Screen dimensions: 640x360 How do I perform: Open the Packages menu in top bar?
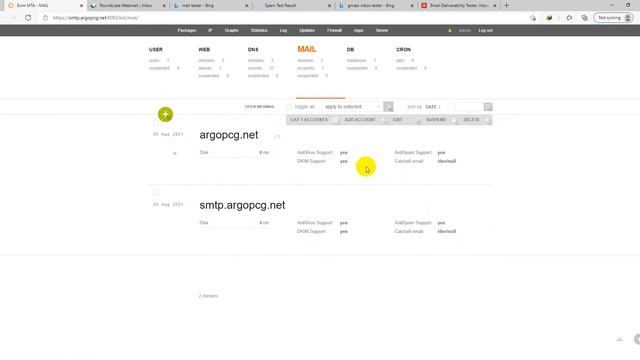(187, 30)
